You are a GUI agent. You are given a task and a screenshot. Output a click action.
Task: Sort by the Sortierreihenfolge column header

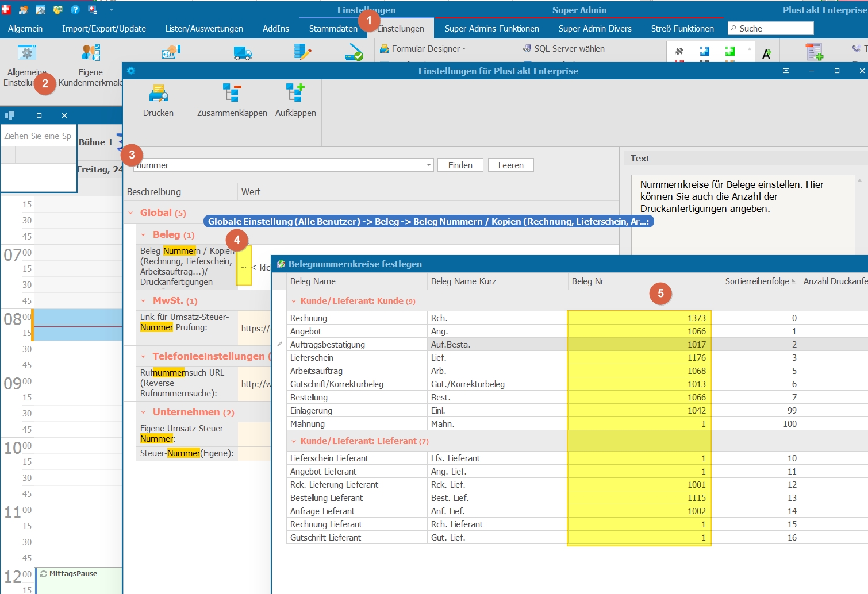pyautogui.click(x=755, y=281)
